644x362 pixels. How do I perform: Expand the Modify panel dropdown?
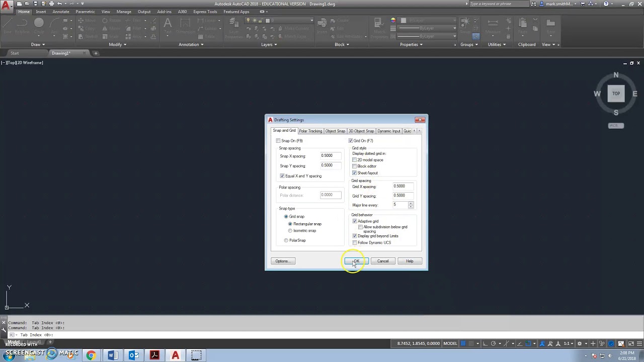(x=118, y=44)
